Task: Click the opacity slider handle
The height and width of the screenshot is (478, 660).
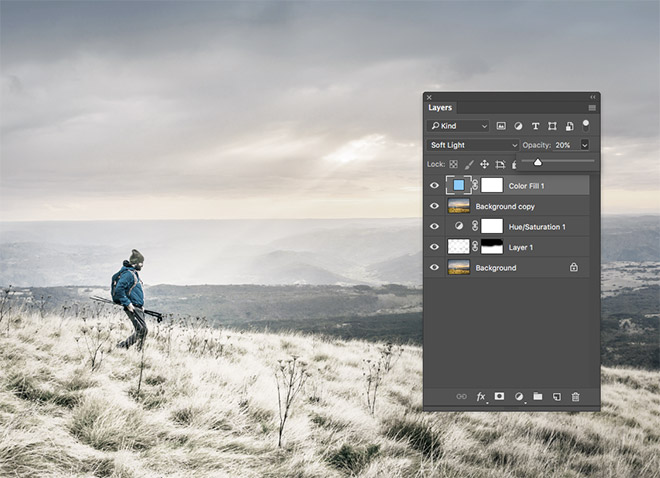Action: coord(537,162)
